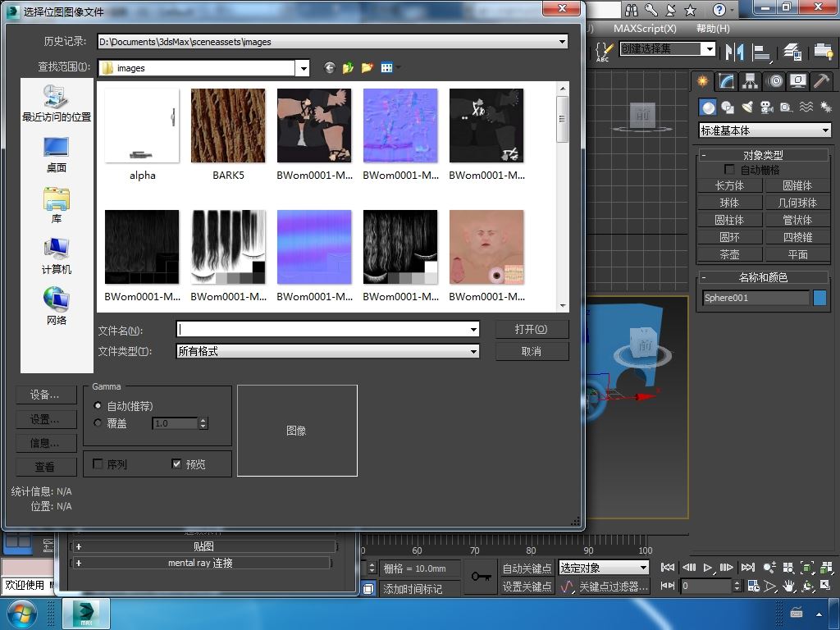840x630 pixels.
Task: Toggle Set Key mode key icon
Action: pyautogui.click(x=481, y=577)
